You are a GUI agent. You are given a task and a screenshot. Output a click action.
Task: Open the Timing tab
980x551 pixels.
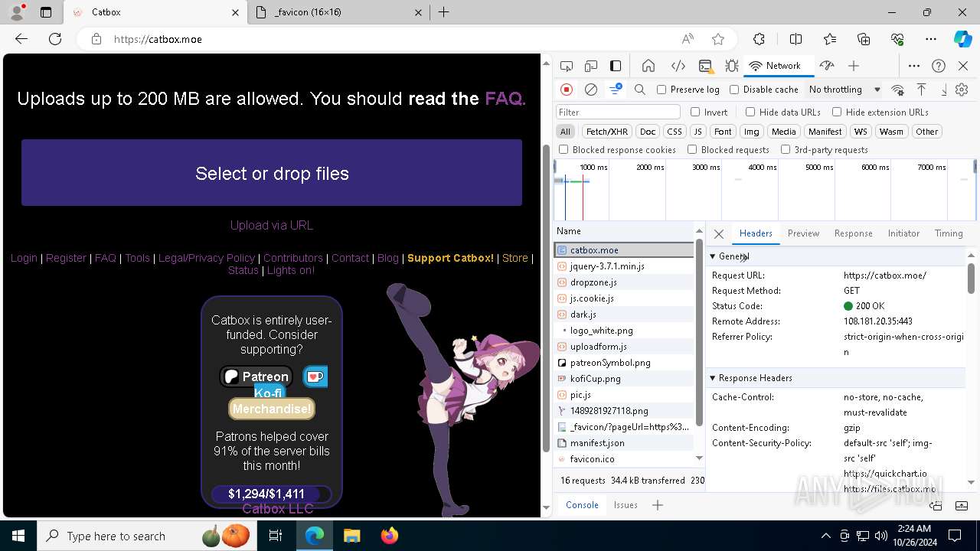(x=949, y=233)
